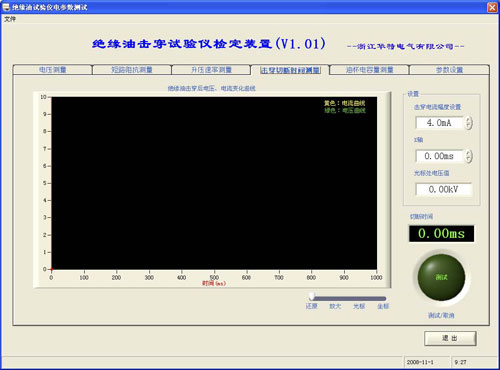Click the 0.00kV cursor voltage field
Screen dimensions: 500x370
[444, 189]
